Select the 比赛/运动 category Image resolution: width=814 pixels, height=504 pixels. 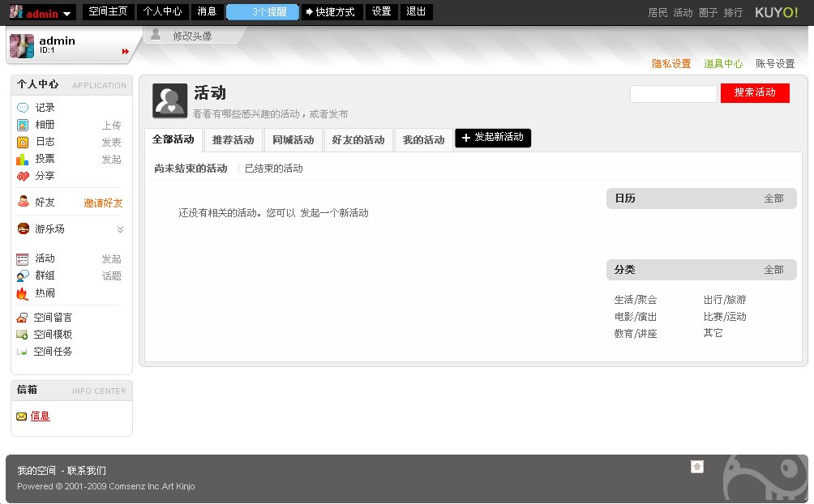(725, 317)
